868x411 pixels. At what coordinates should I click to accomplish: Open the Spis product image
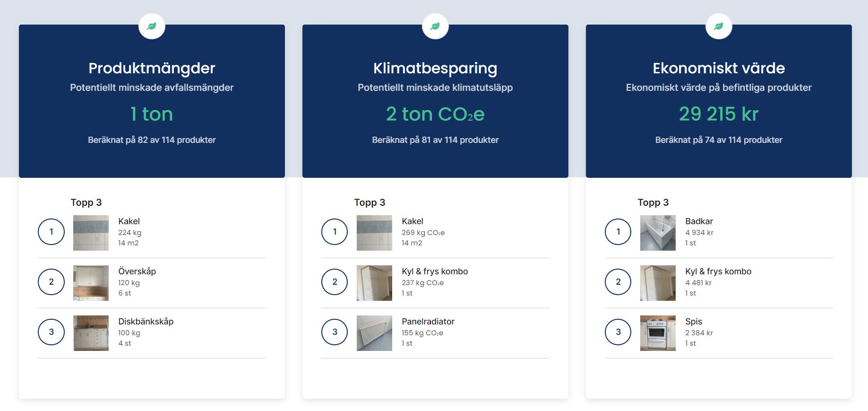click(x=658, y=333)
